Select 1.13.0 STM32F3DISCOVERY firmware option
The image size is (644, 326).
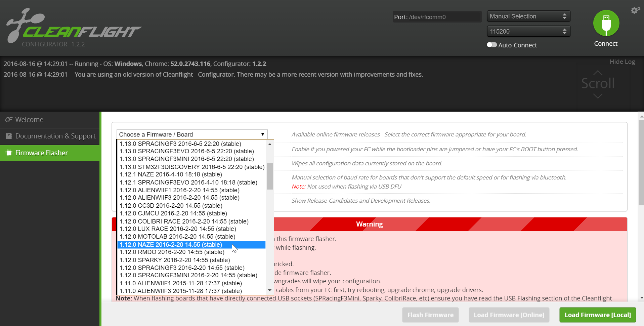click(191, 167)
